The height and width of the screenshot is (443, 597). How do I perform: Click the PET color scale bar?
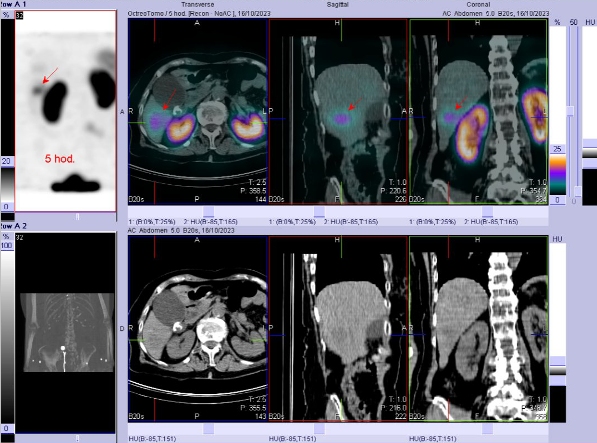coord(558,174)
